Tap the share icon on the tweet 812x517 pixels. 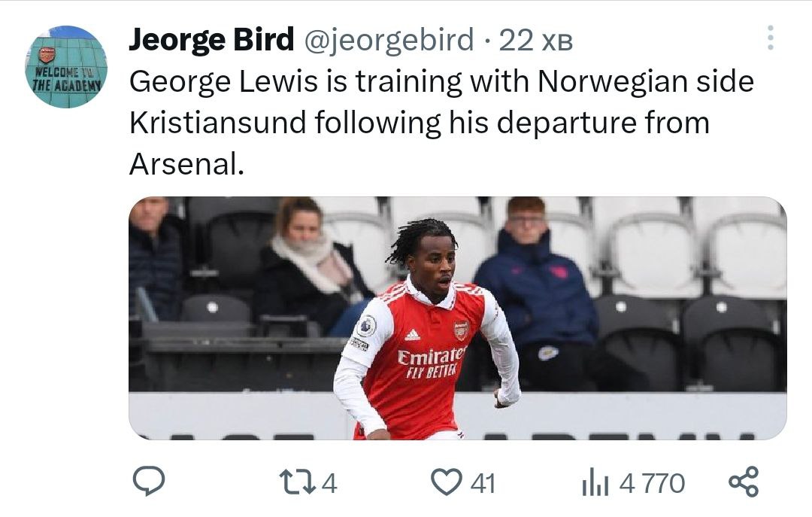pos(744,482)
